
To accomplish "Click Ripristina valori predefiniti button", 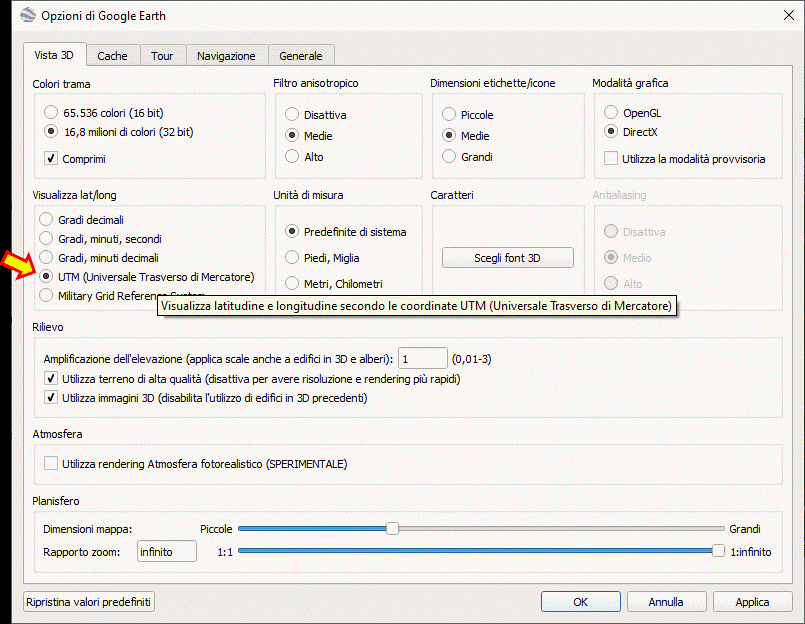I will [89, 602].
